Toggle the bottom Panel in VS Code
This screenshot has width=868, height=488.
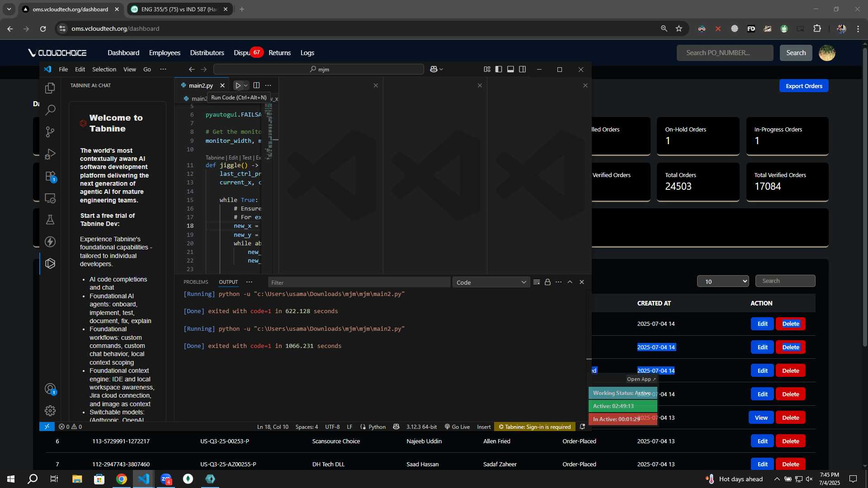pos(510,69)
